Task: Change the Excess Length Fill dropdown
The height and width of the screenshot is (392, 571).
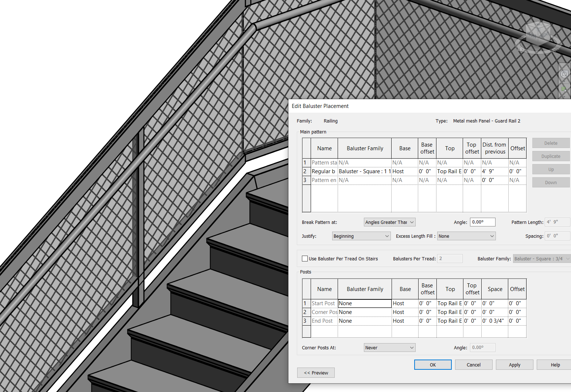Action: [x=466, y=236]
